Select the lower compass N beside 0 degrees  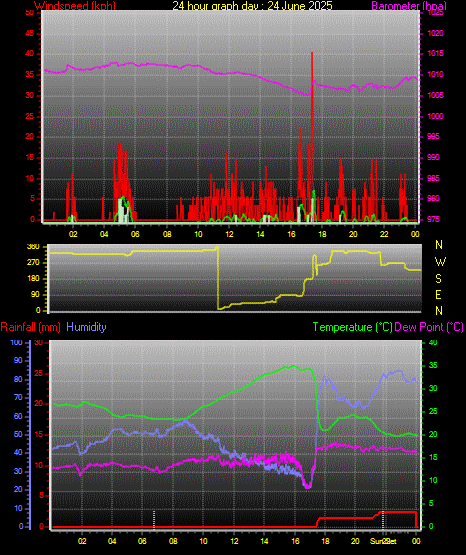tap(439, 311)
